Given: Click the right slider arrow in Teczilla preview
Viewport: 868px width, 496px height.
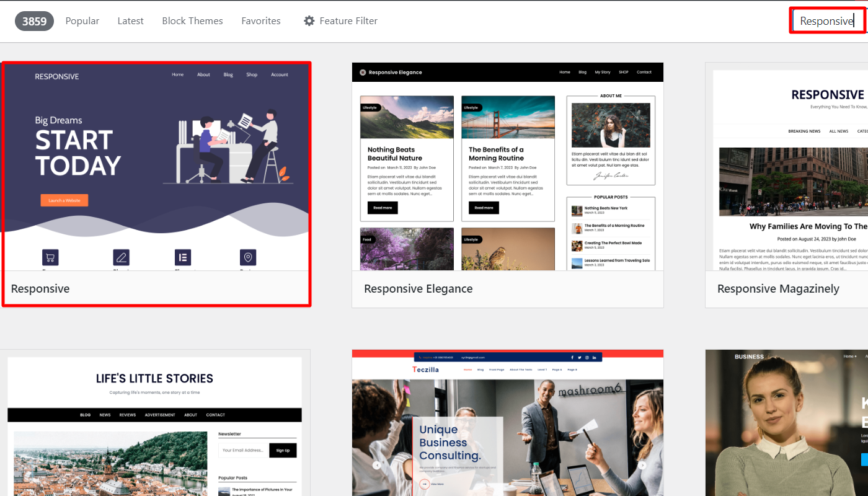Looking at the screenshot, I should (x=642, y=465).
